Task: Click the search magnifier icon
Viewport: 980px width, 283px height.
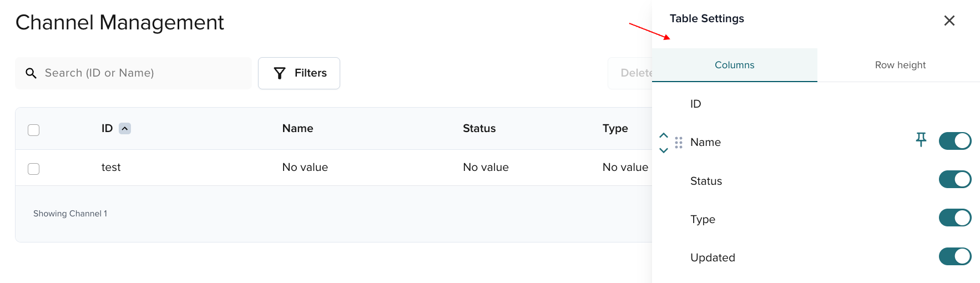Action: point(31,73)
